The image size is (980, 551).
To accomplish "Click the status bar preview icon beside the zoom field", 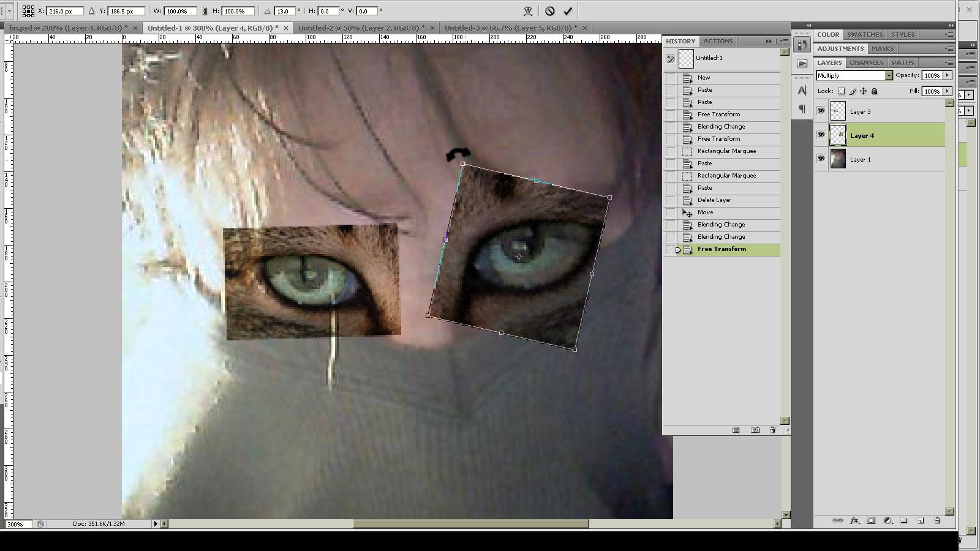I will point(40,524).
